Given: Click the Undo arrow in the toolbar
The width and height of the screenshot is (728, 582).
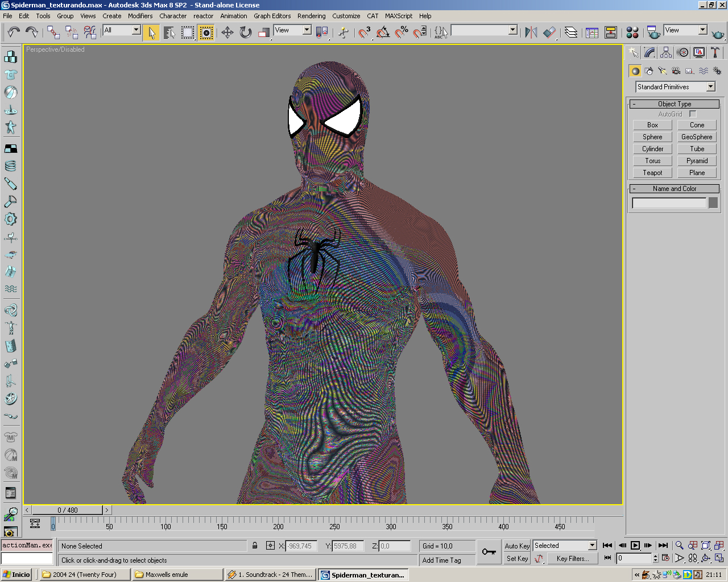Looking at the screenshot, I should [14, 32].
